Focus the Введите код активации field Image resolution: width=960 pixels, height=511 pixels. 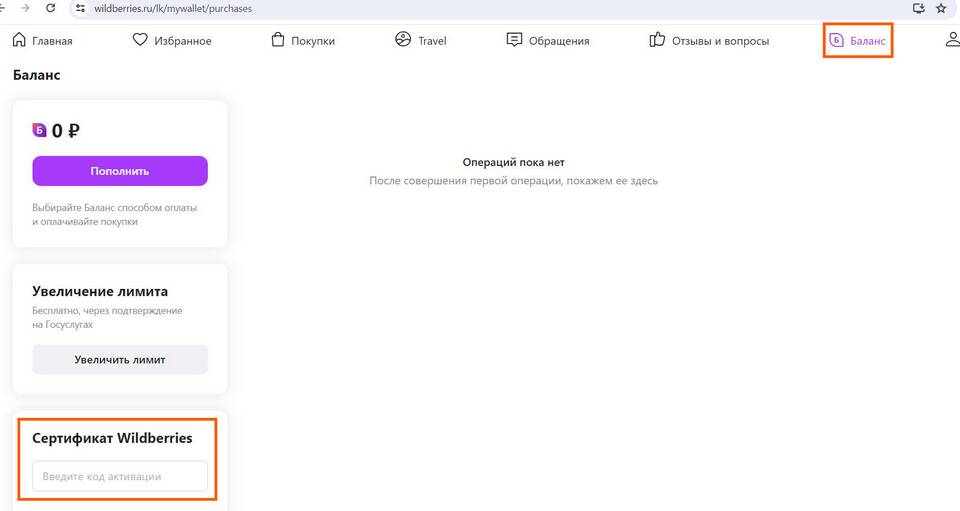tap(120, 476)
